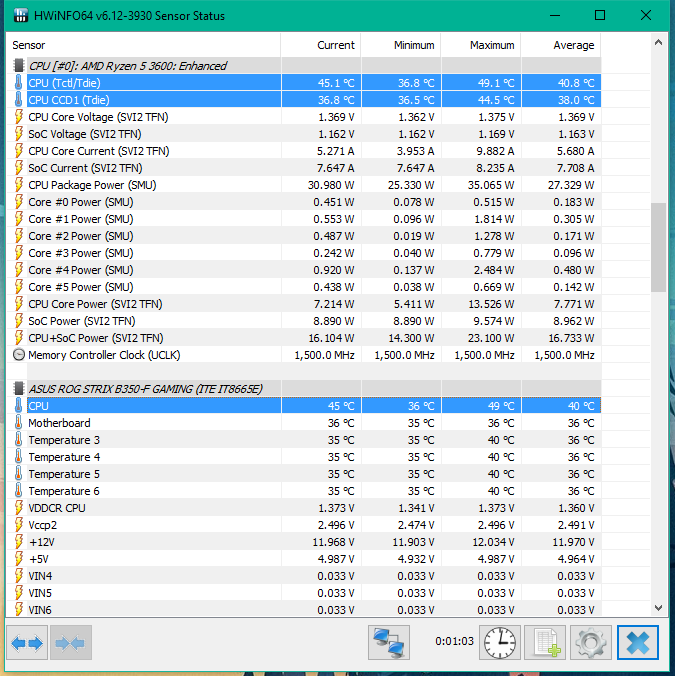The image size is (675, 676).
Task: Start logging with the sheet-plus icon
Action: pyautogui.click(x=545, y=643)
